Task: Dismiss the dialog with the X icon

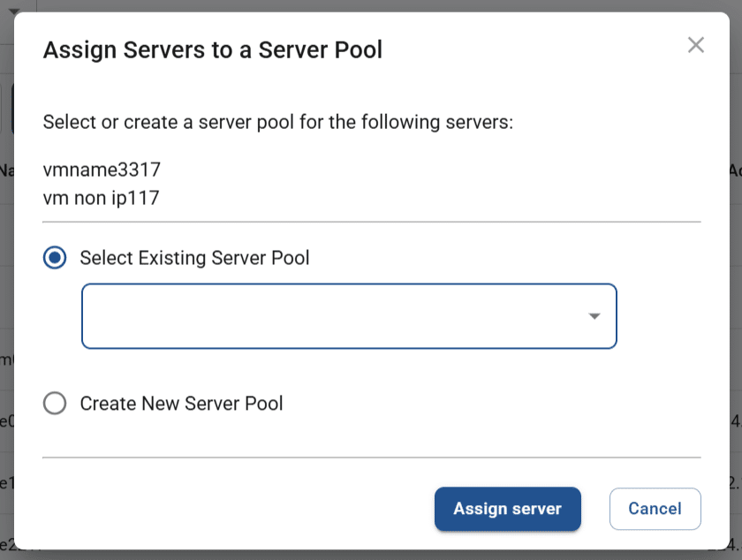Action: coord(696,45)
